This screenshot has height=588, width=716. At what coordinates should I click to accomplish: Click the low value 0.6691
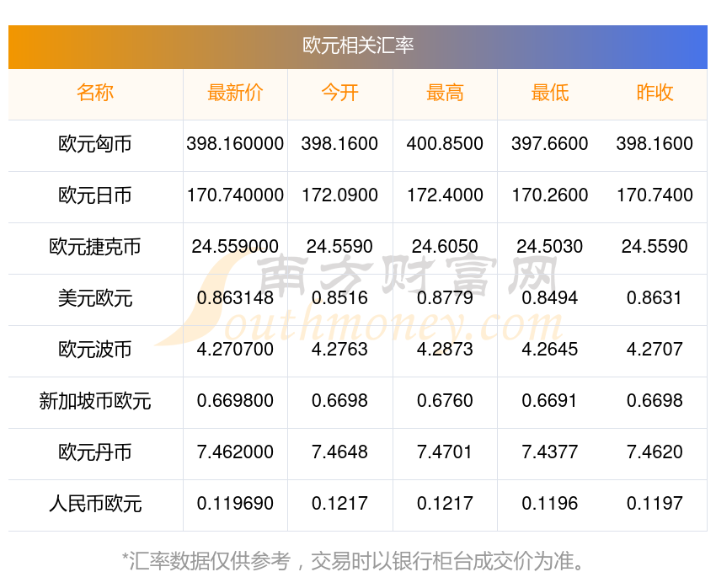coord(550,401)
